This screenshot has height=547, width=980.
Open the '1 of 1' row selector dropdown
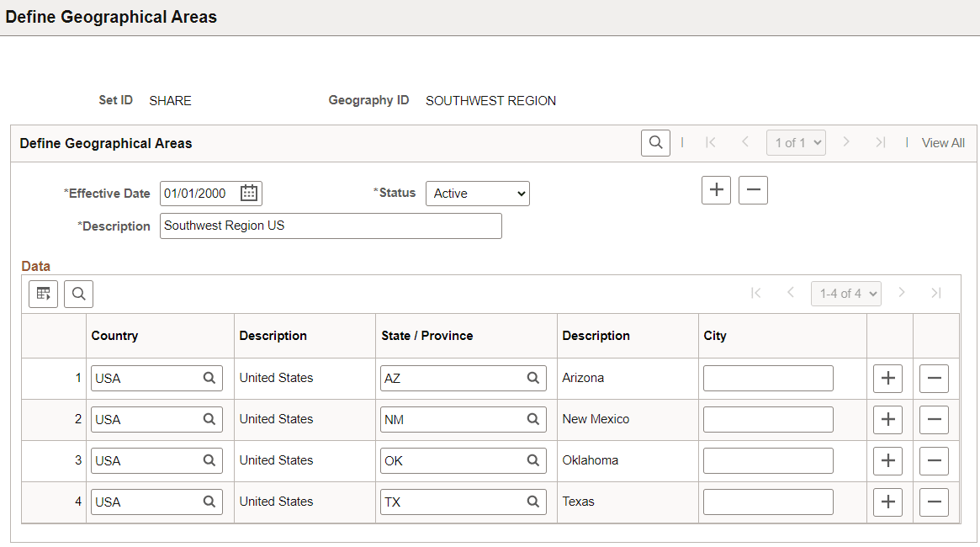coord(796,142)
